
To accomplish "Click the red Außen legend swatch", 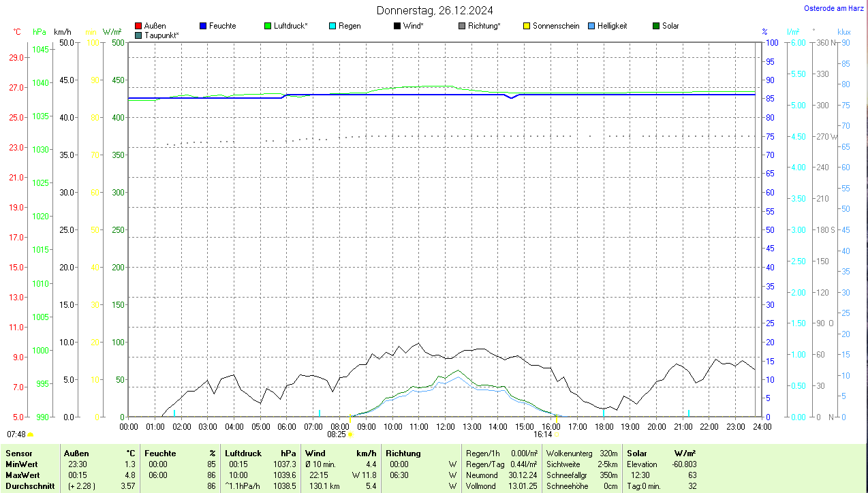I will pyautogui.click(x=138, y=26).
